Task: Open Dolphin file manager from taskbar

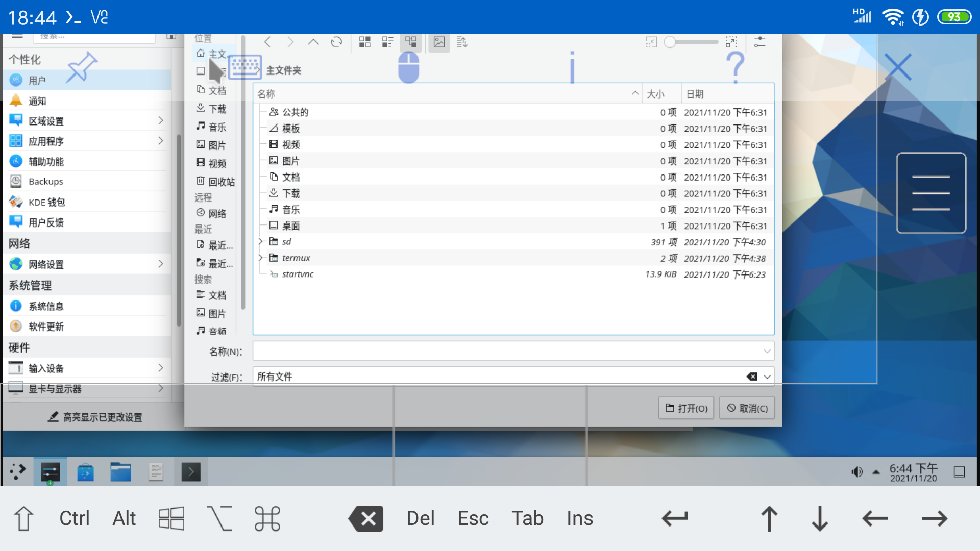Action: tap(120, 472)
